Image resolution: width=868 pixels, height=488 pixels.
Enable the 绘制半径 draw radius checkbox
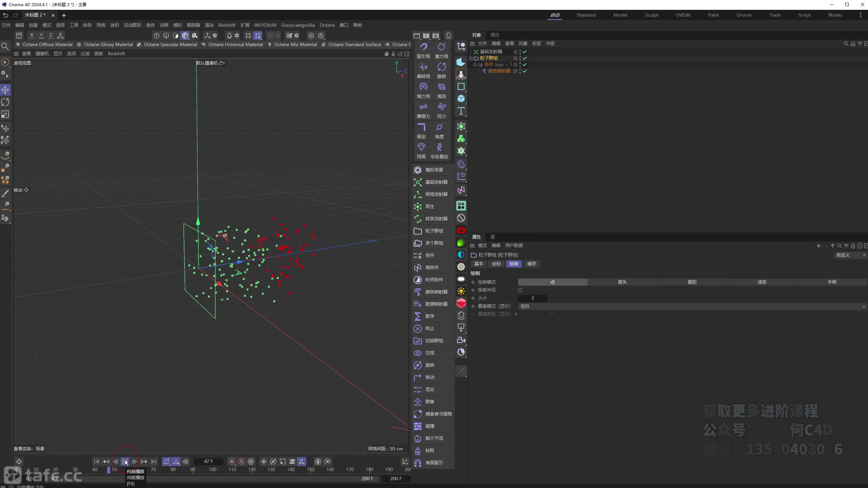click(520, 290)
